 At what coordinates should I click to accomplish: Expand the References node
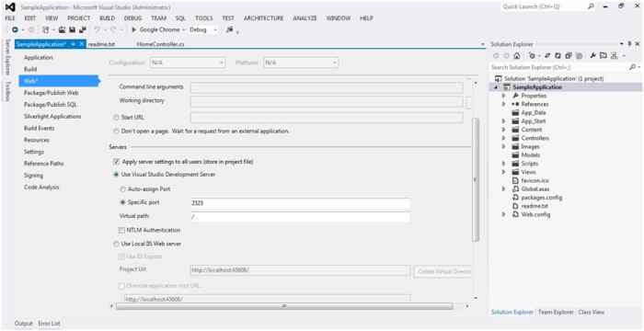pos(504,104)
